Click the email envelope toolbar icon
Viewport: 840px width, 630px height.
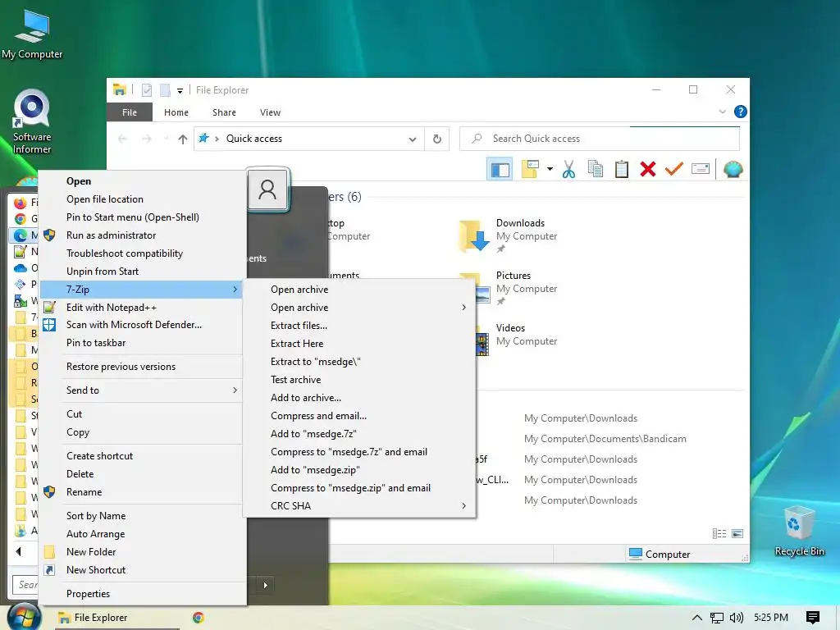pos(701,169)
